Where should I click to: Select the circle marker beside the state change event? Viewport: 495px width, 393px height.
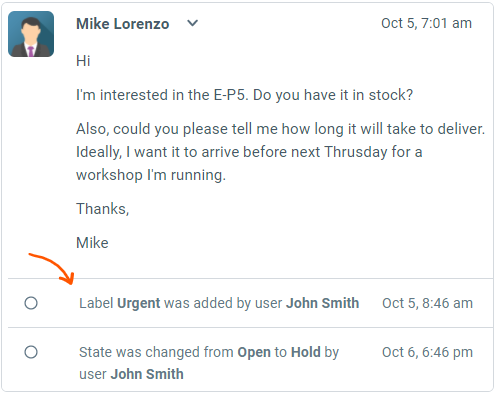pos(31,352)
